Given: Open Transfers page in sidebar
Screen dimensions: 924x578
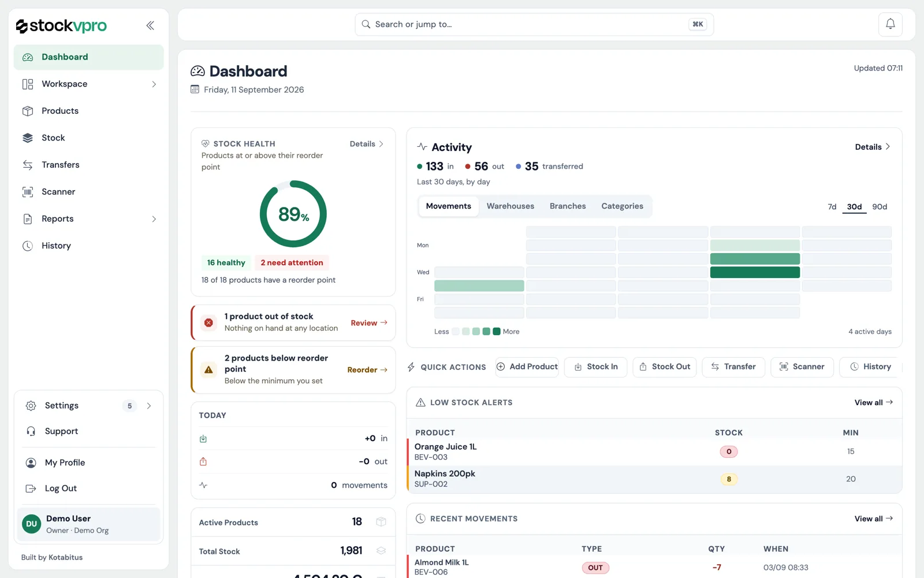Looking at the screenshot, I should point(88,165).
